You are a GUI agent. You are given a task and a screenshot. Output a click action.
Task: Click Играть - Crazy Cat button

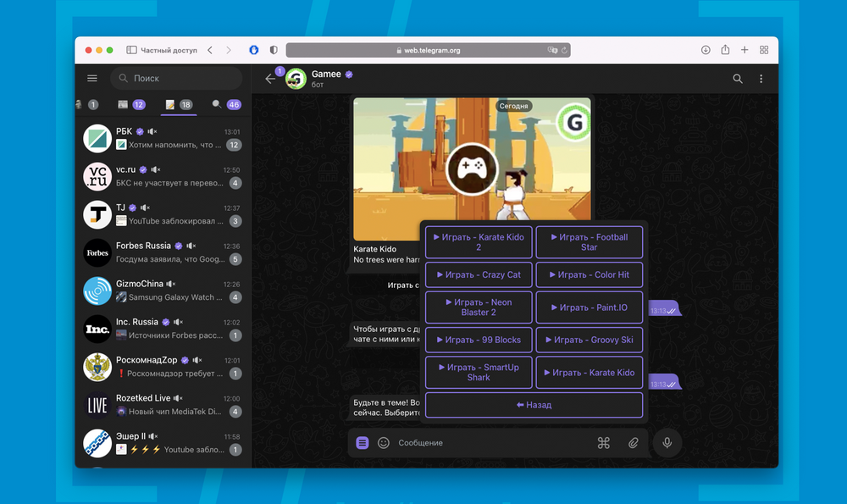[x=479, y=274]
